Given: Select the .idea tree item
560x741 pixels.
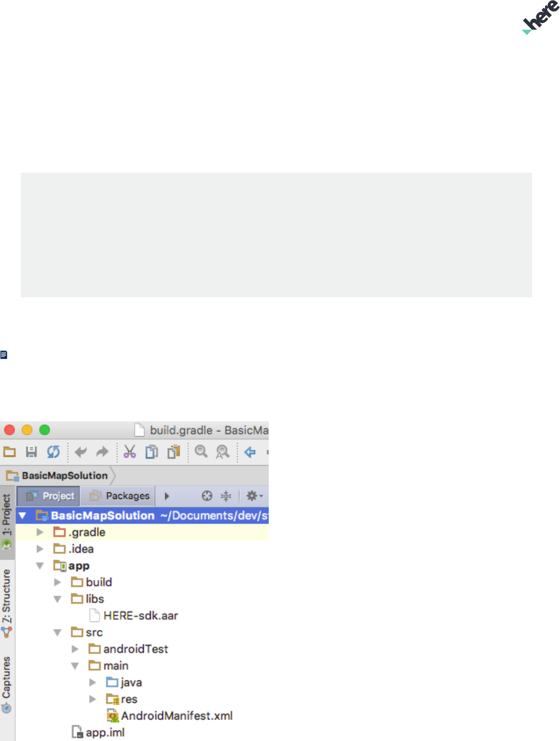Looking at the screenshot, I should tap(73, 549).
